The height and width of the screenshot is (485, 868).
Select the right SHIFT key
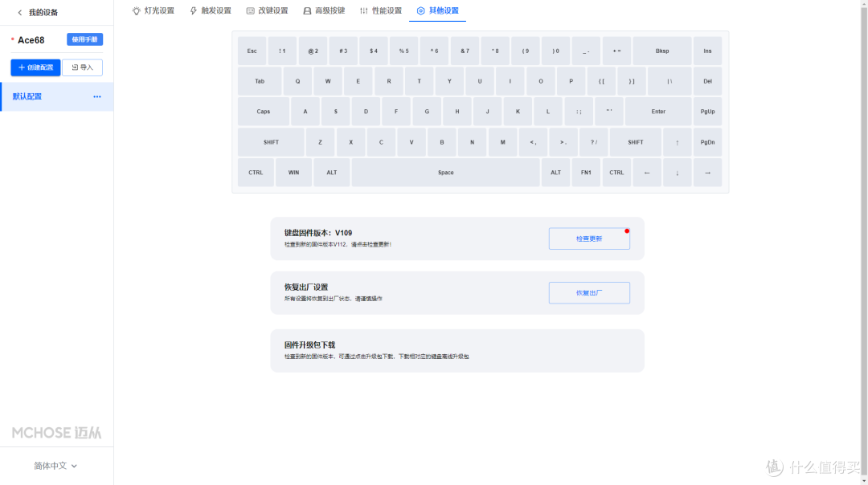pos(636,142)
